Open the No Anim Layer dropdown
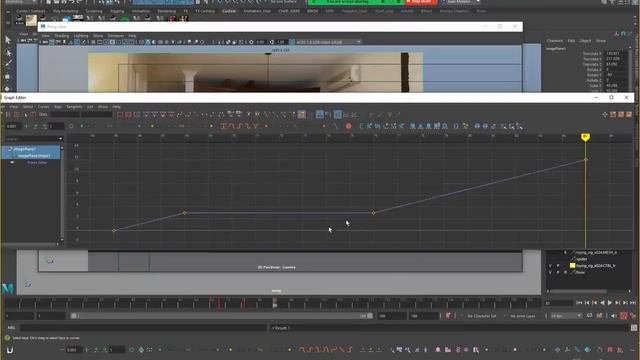640x360 pixels. tap(523, 316)
